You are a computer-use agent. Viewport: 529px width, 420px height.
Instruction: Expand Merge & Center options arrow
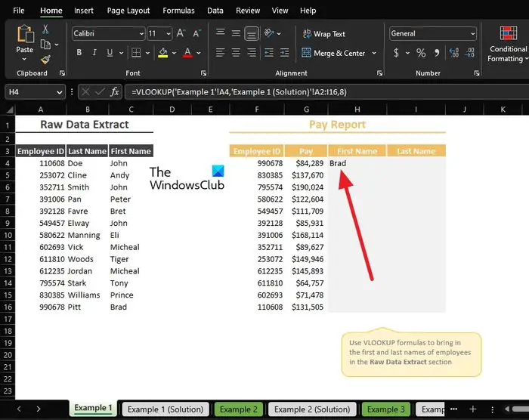(x=374, y=53)
